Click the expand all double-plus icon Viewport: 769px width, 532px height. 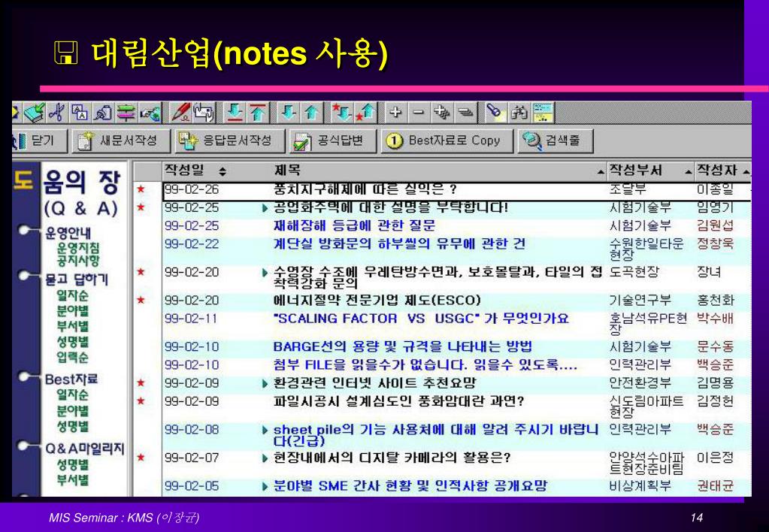pos(441,113)
